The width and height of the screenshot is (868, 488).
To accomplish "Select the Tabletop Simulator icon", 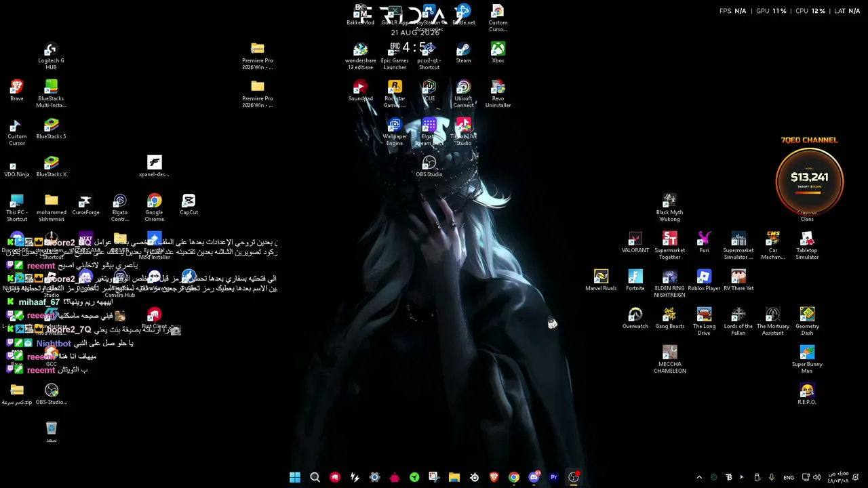I will click(x=808, y=246).
